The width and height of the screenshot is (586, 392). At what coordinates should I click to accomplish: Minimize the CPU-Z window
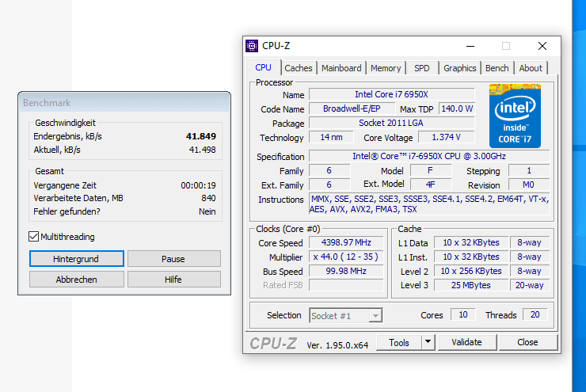470,46
